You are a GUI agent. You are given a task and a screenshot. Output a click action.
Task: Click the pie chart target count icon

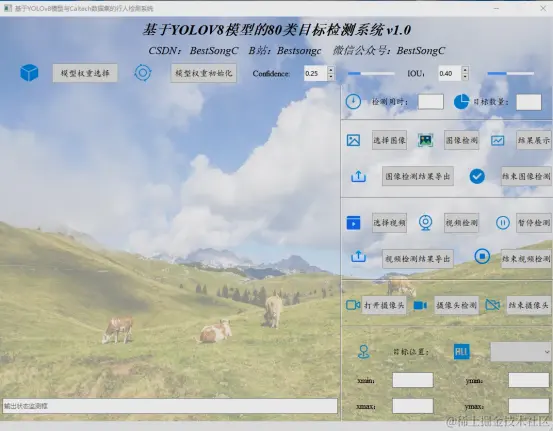click(461, 102)
